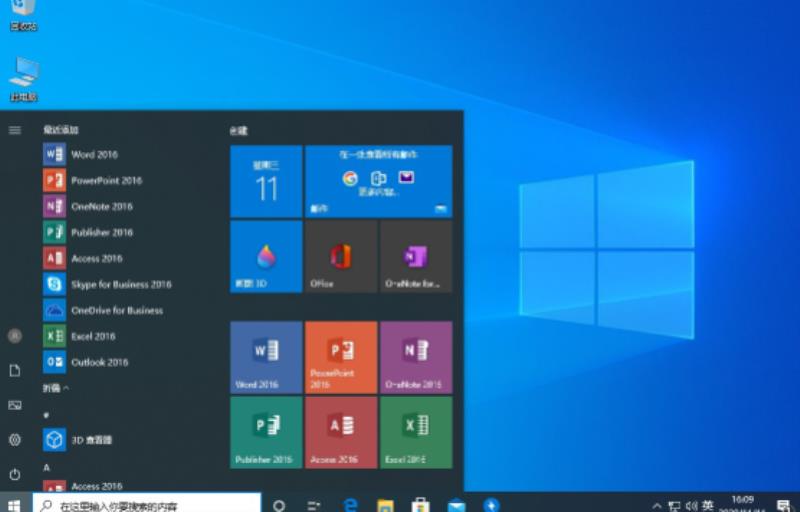800x512 pixels.
Task: Open File Explorer from the taskbar
Action: 385,505
